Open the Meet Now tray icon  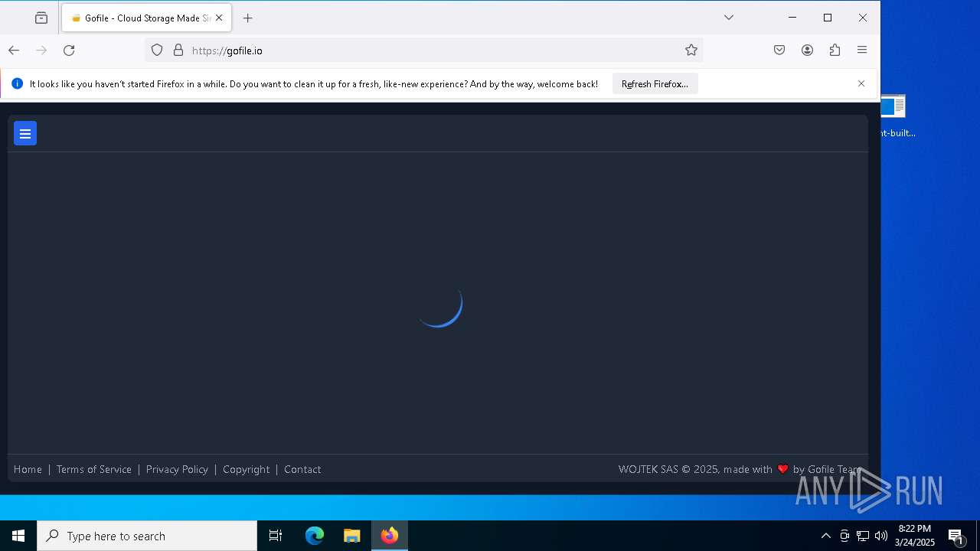pyautogui.click(x=844, y=536)
